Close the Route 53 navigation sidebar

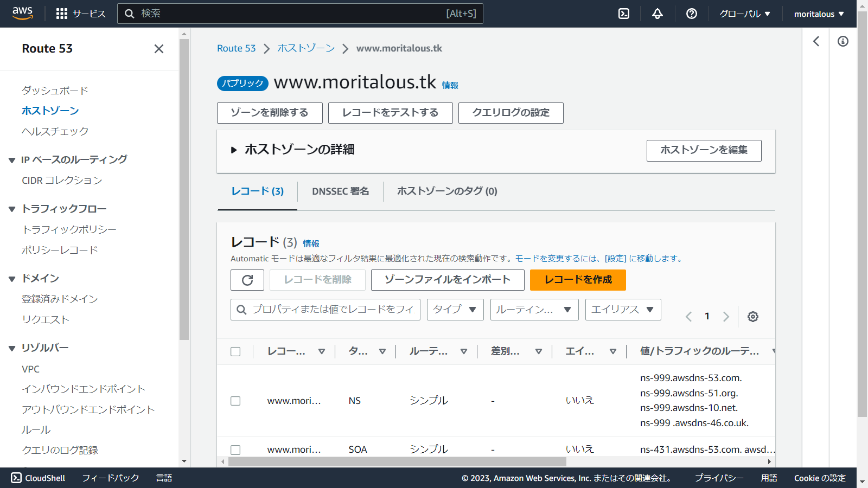(158, 49)
